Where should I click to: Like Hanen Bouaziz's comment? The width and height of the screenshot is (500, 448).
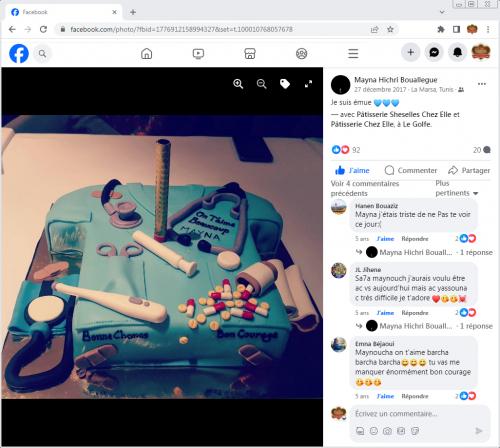coord(385,239)
